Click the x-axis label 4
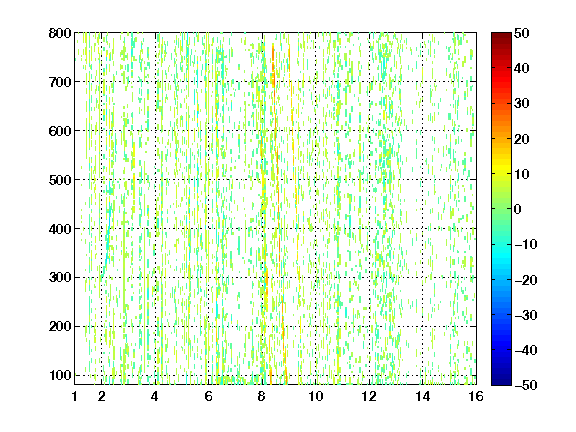 155,396
